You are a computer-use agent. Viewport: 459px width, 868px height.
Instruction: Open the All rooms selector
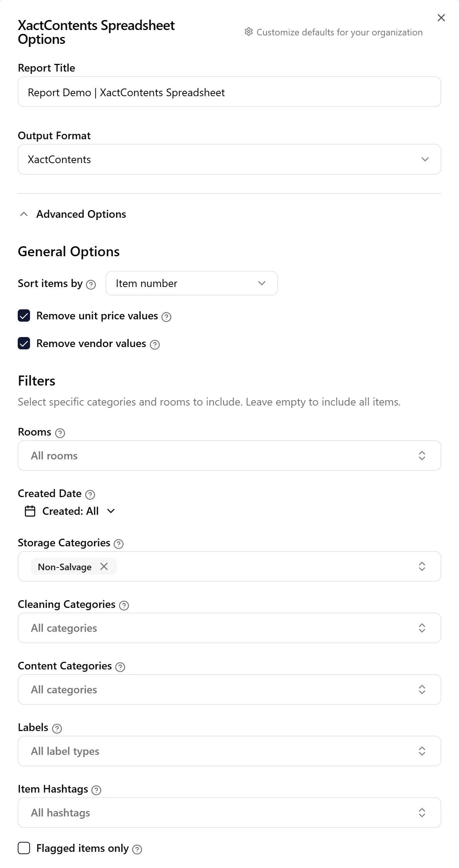click(x=229, y=456)
